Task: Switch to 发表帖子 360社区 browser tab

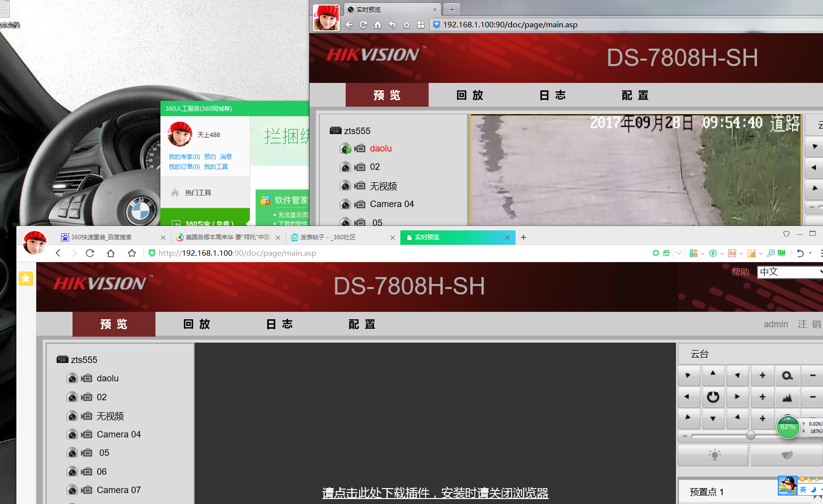Action: pos(343,237)
